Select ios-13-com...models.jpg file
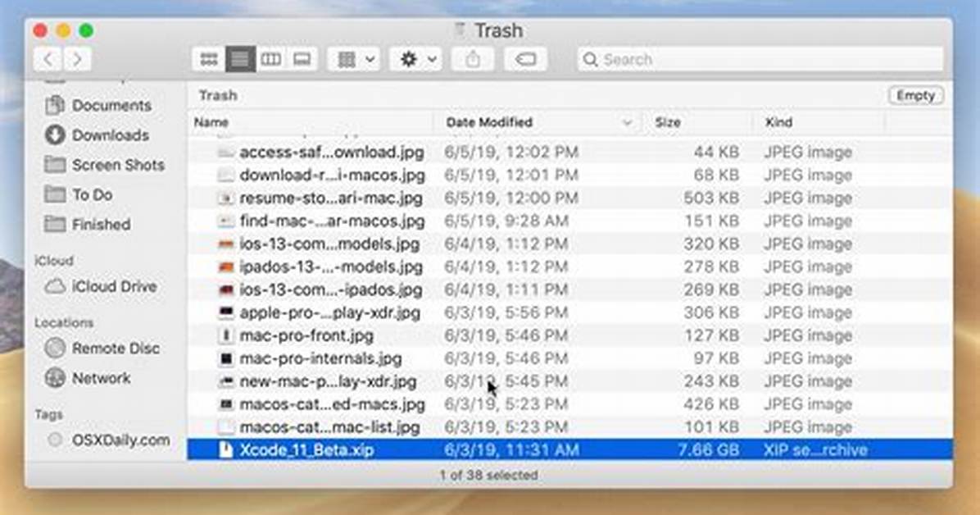The height and width of the screenshot is (515, 980). click(569, 244)
